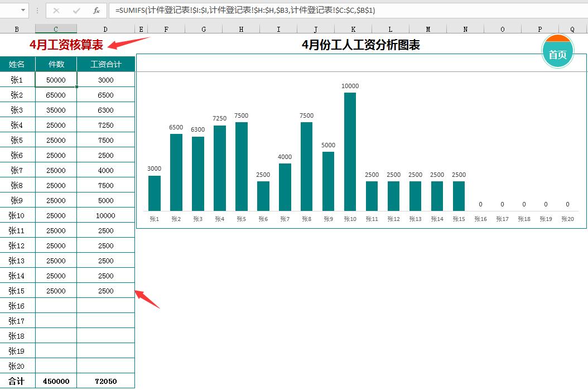Select the teal bar for 张5
588x390 pixels.
point(241,167)
